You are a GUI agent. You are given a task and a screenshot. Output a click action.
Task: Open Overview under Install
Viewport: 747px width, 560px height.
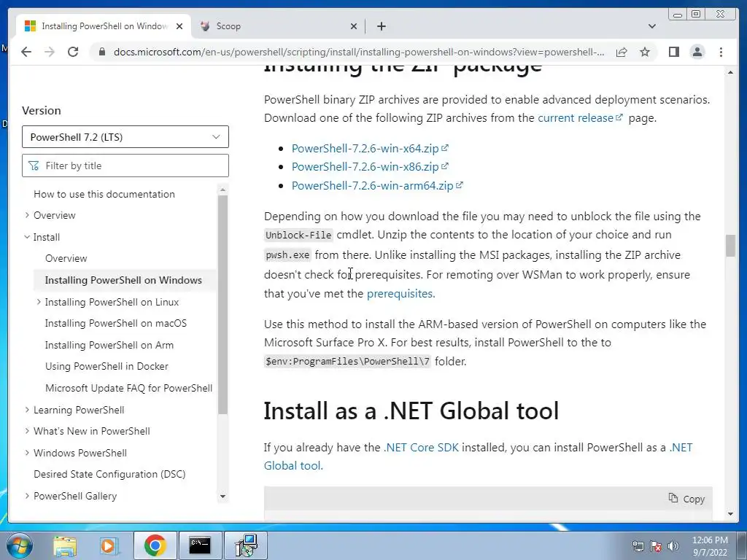pos(66,259)
